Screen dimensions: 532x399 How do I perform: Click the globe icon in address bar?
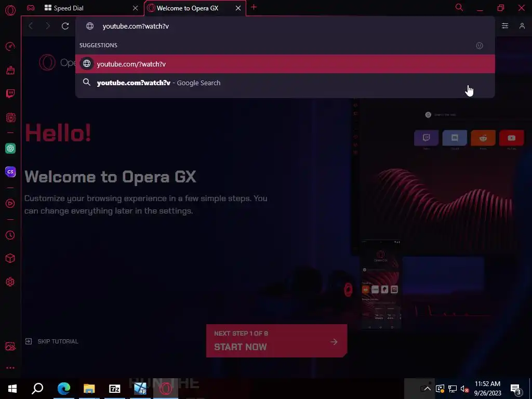click(89, 26)
